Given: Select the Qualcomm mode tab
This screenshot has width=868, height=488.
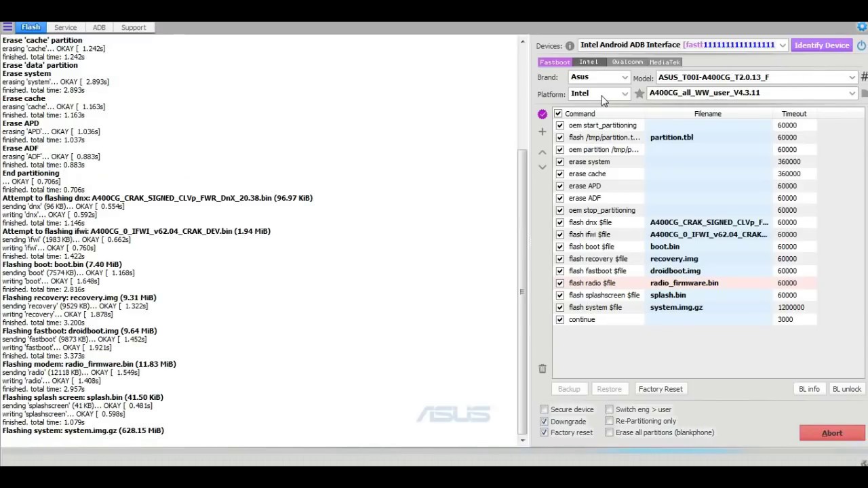Looking at the screenshot, I should (627, 62).
